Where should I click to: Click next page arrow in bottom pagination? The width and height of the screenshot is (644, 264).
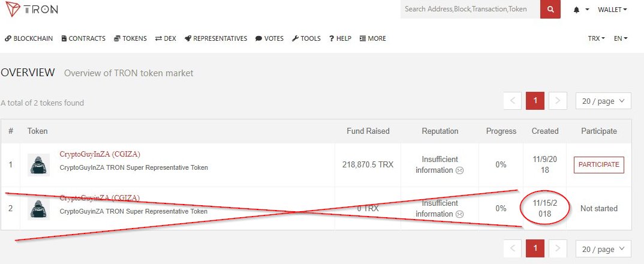coord(558,248)
